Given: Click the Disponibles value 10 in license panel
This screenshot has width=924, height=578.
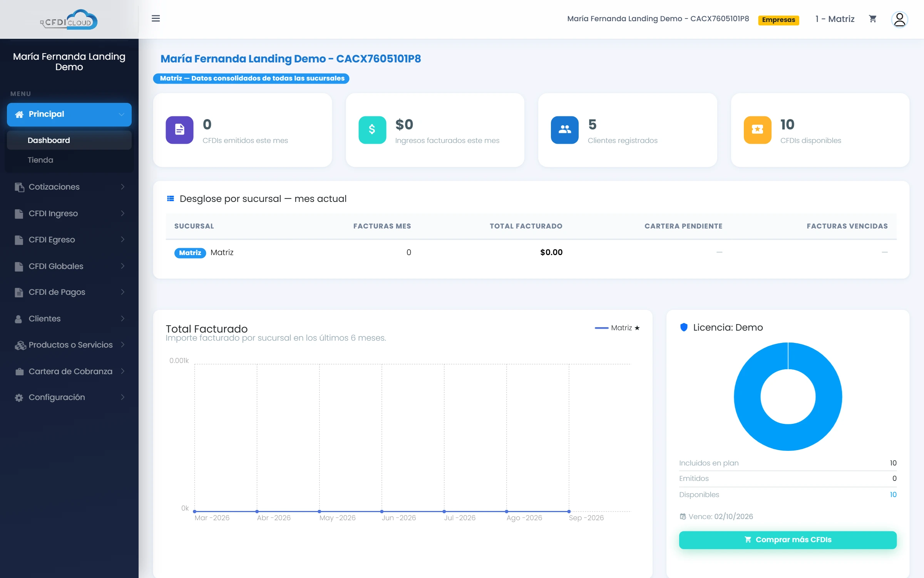Looking at the screenshot, I should pyautogui.click(x=893, y=495).
